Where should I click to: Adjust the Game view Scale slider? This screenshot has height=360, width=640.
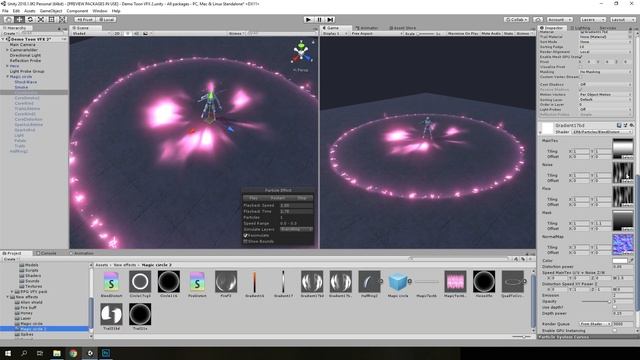pos(427,33)
